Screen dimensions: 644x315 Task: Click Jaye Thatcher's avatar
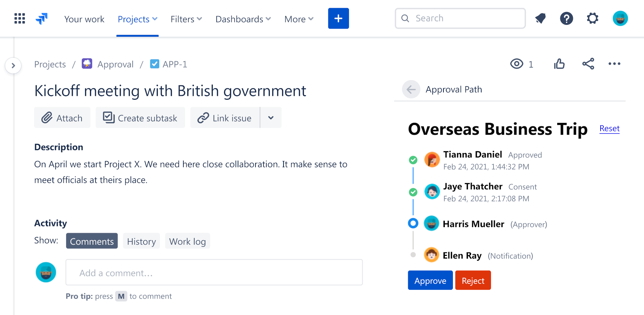pyautogui.click(x=432, y=191)
